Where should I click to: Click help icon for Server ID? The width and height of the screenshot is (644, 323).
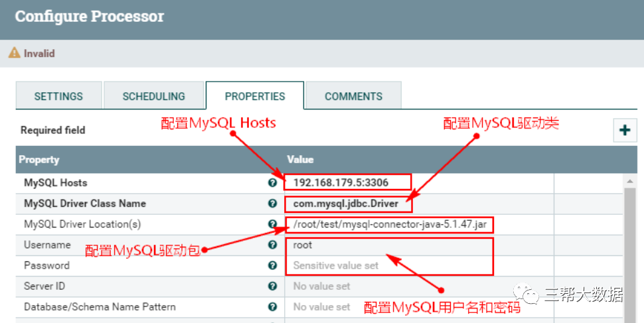pyautogui.click(x=272, y=286)
